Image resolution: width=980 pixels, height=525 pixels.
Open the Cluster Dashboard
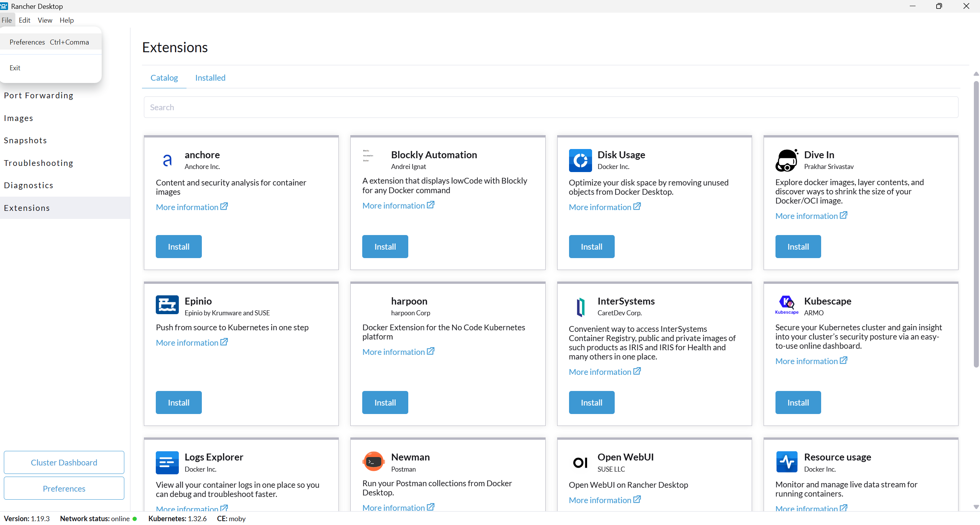(x=64, y=462)
